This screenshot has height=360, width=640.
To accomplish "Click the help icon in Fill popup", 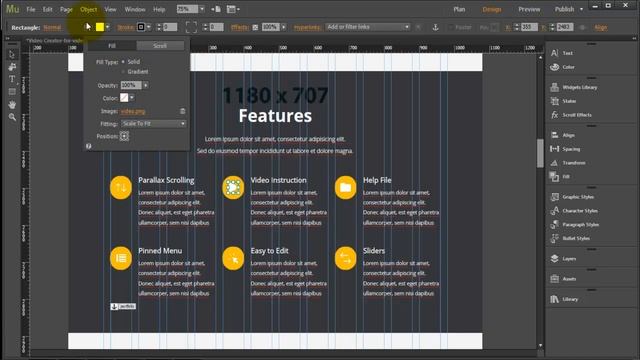I will tap(89, 146).
